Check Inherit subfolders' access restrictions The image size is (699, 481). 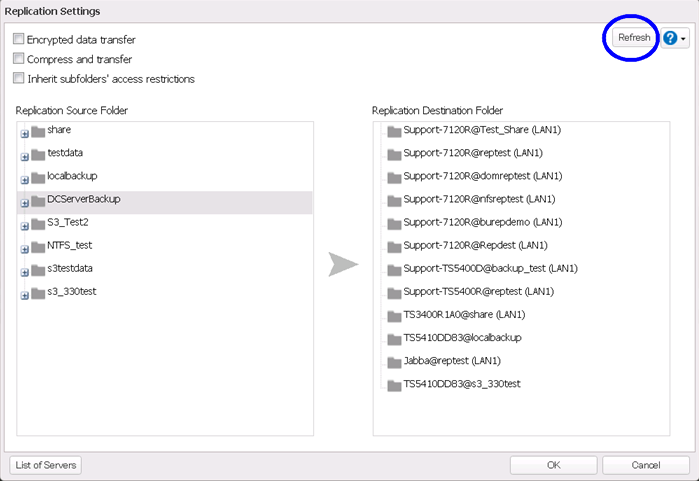pyautogui.click(x=19, y=78)
